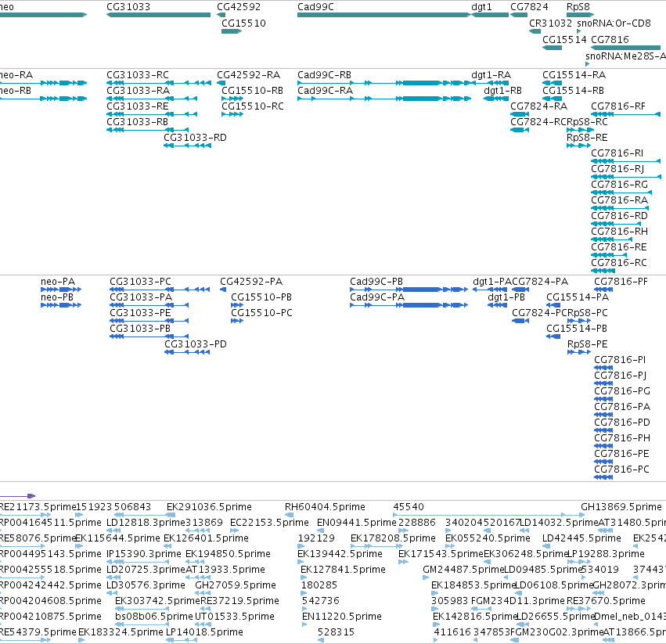Click the CR31032 gene label

[550, 23]
